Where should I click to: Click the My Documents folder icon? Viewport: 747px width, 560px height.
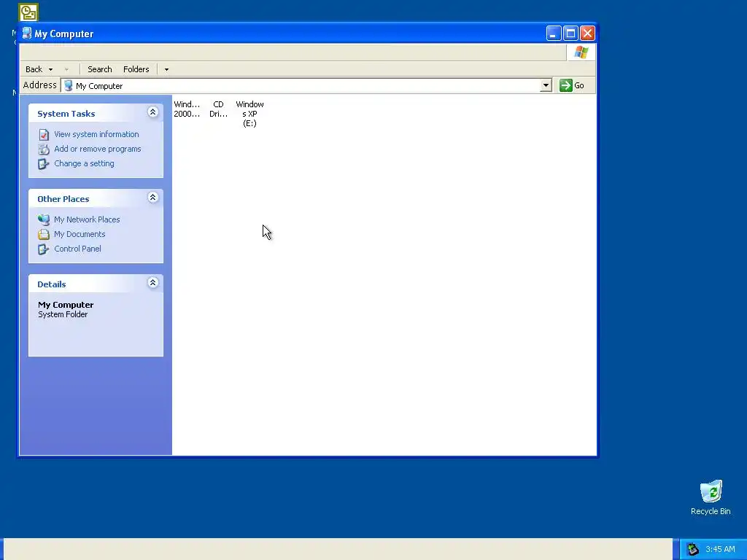[x=44, y=234]
